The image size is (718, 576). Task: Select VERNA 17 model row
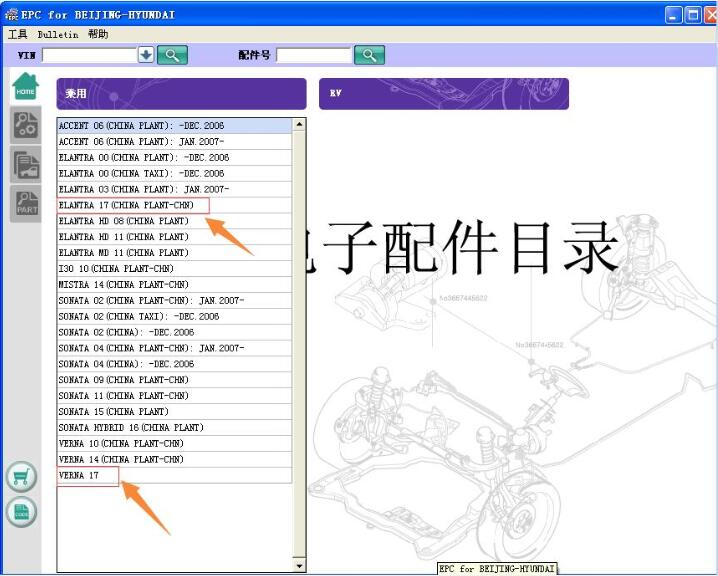(x=174, y=475)
